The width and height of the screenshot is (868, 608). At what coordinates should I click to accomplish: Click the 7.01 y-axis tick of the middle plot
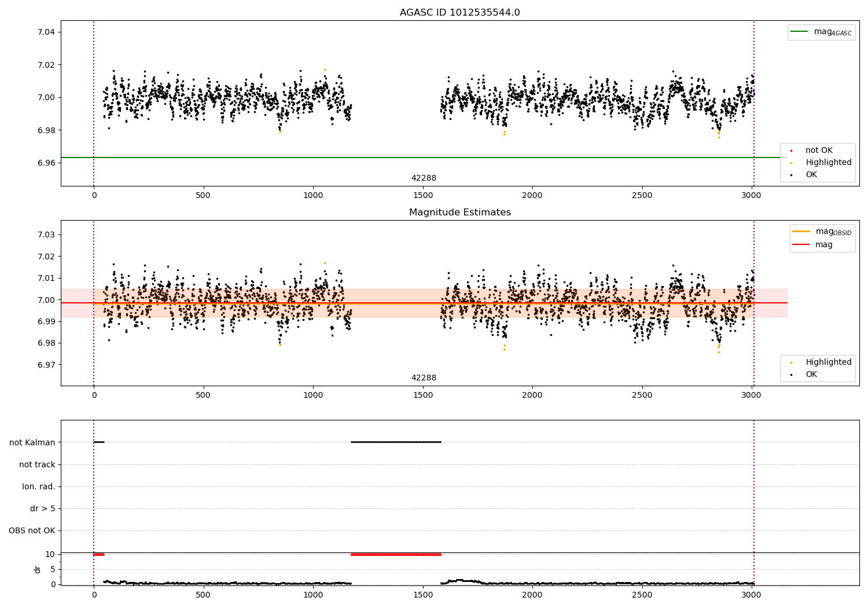[46, 278]
